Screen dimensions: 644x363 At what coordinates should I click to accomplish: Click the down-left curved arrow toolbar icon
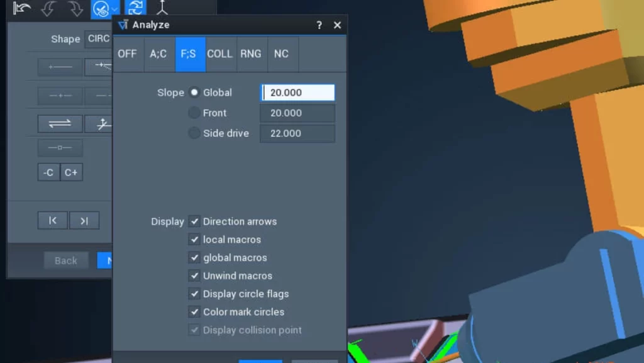coord(48,9)
